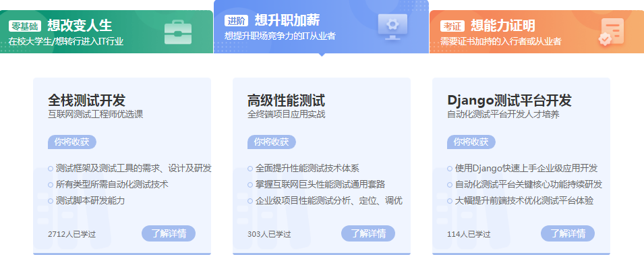Click the Django测试平台开发 course title
This screenshot has height=255, width=644.
click(x=509, y=101)
